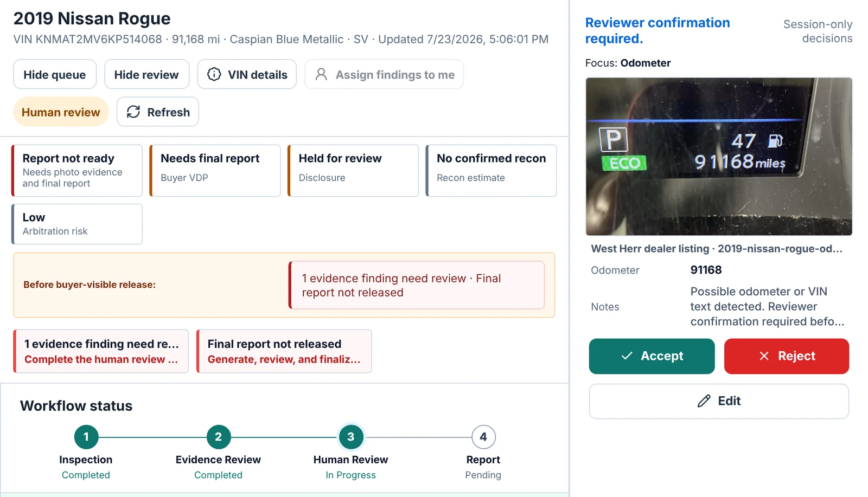Click the info icon in VIN details
Screen dimensions: 868x497
click(214, 74)
